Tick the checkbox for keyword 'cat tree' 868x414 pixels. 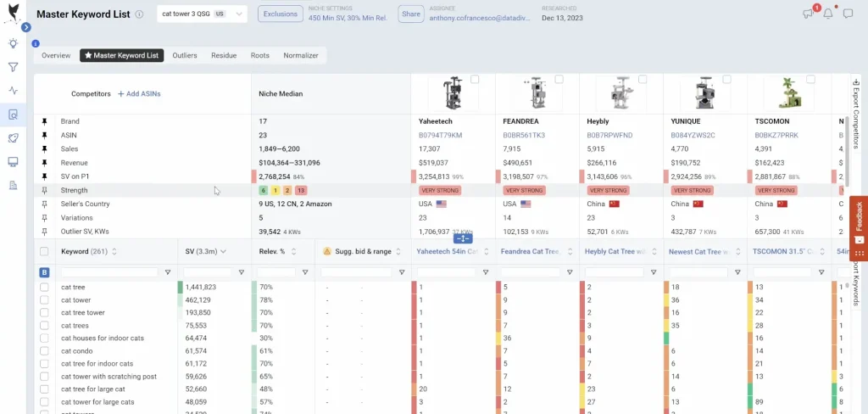(44, 288)
